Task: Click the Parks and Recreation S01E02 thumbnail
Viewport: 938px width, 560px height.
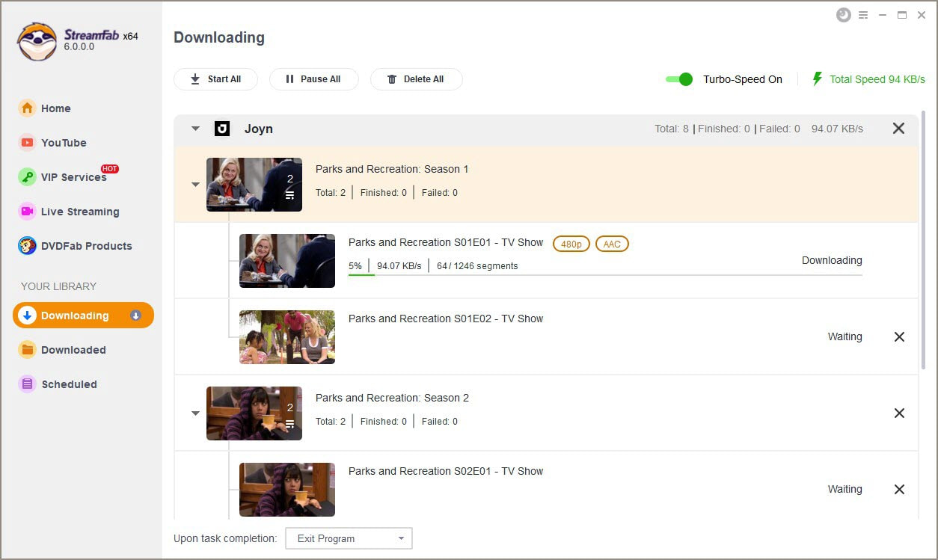Action: tap(287, 337)
